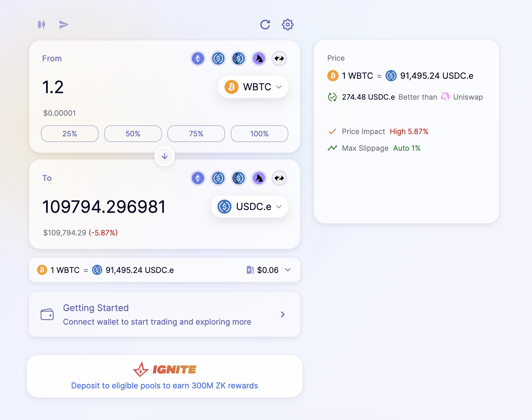Pick the Ethereum quick token in From panel
This screenshot has width=532, height=420.
click(198, 59)
